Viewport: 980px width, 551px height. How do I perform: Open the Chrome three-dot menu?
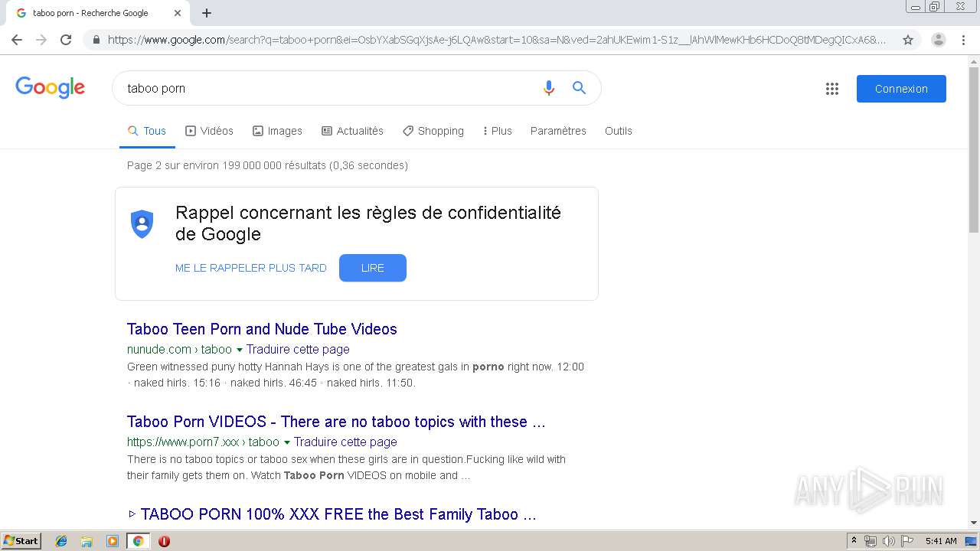point(964,40)
